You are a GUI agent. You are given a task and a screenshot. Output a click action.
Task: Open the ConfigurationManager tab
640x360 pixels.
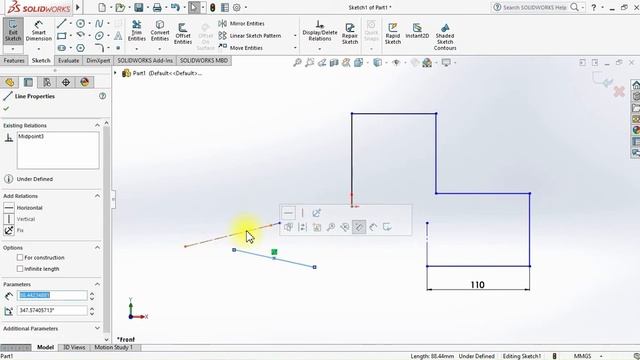point(47,82)
